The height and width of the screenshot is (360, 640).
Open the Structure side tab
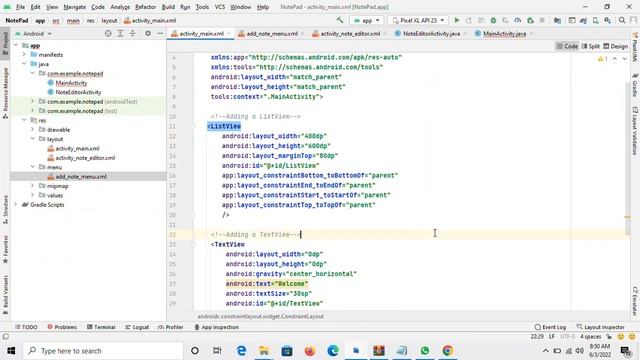tap(5, 209)
